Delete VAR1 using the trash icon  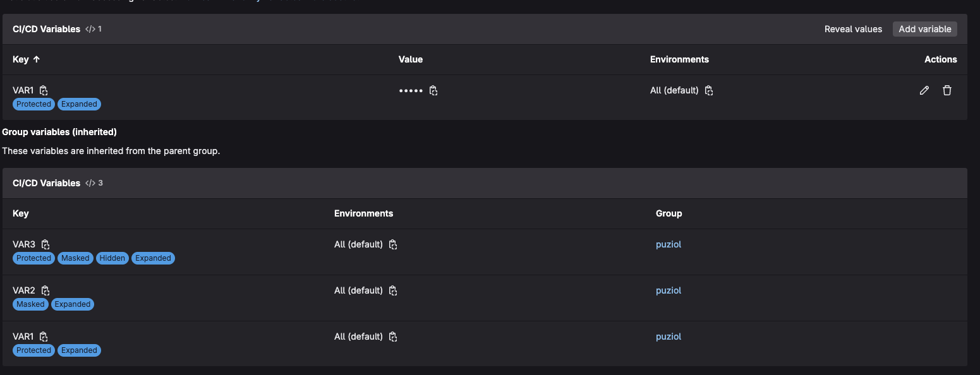click(x=947, y=90)
